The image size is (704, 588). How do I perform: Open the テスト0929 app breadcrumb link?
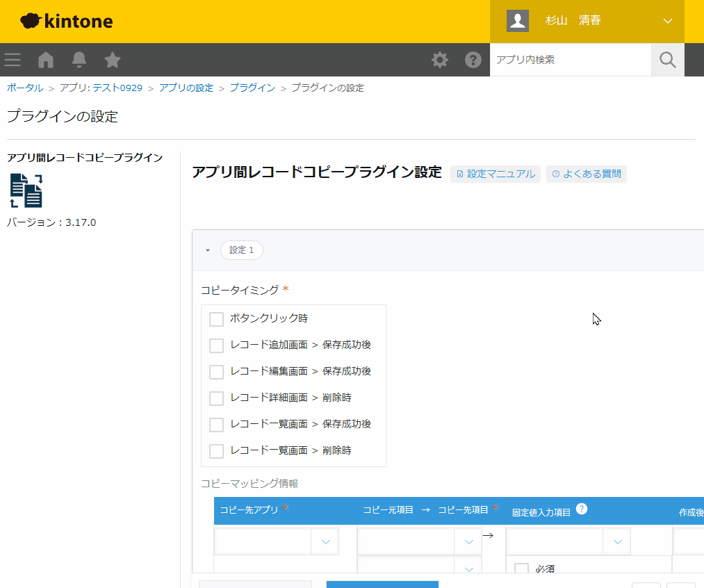pos(117,88)
